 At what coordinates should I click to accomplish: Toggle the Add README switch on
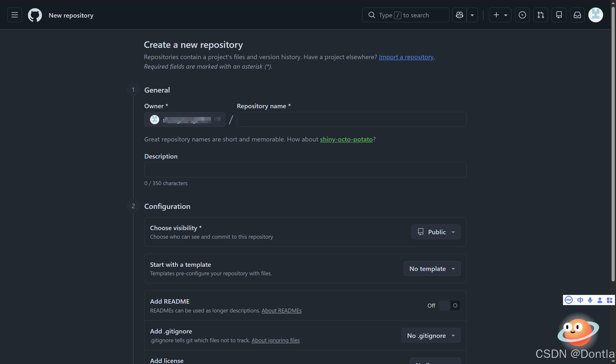[x=450, y=305]
